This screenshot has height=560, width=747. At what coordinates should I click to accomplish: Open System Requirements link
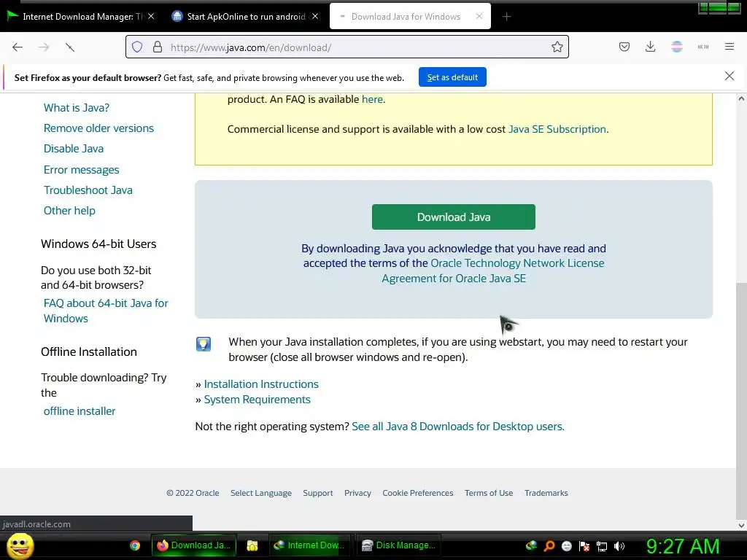click(258, 400)
